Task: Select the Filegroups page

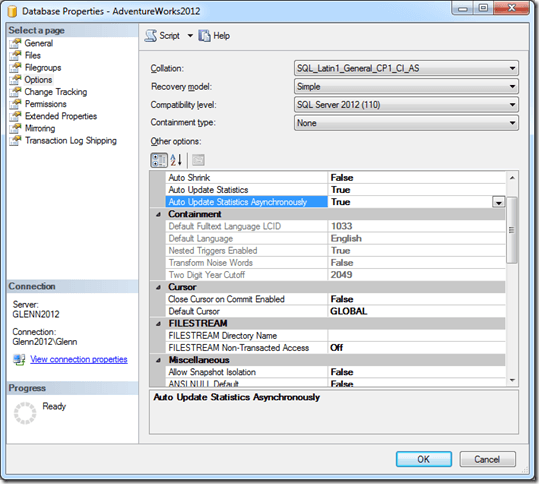Action: tap(43, 67)
